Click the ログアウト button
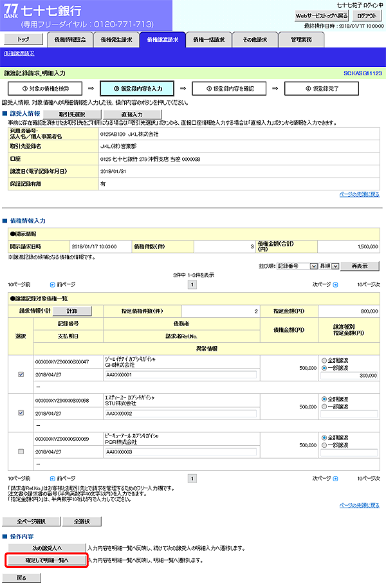 tap(367, 15)
